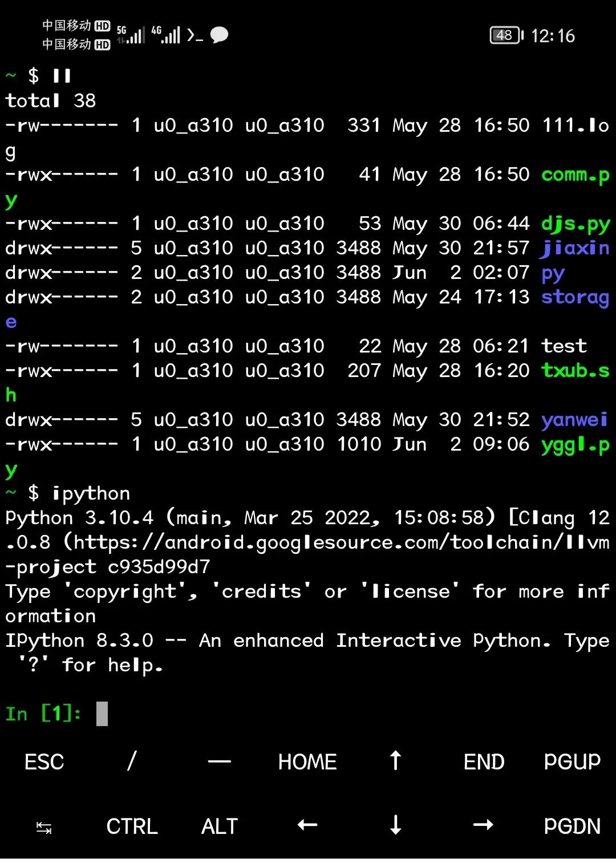Tap the terminal cursor block
Viewport: 616px width, 867px height.
pyautogui.click(x=102, y=714)
